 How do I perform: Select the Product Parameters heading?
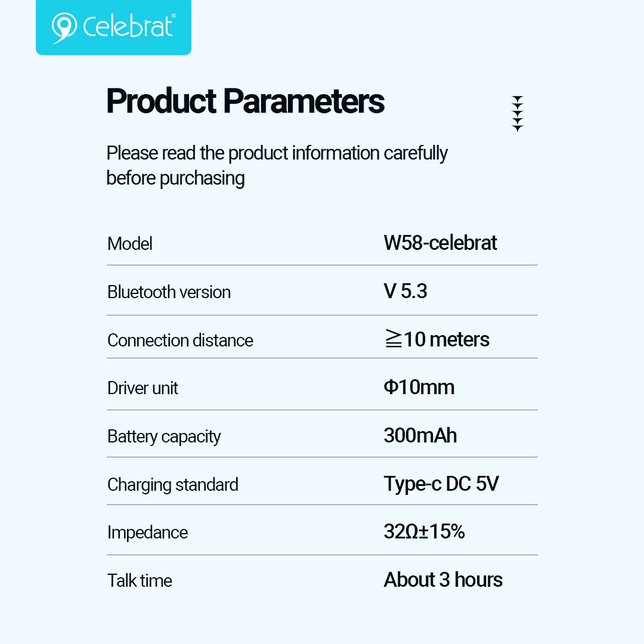pyautogui.click(x=245, y=101)
